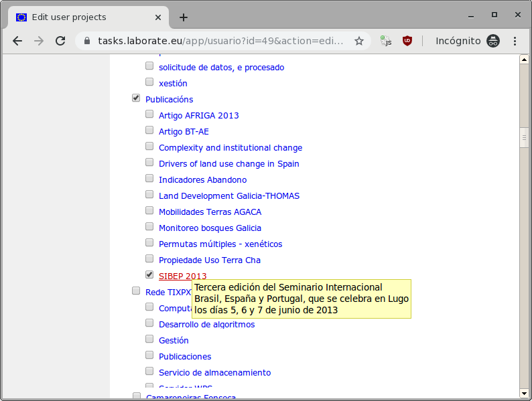Screen dimensions: 532x401
Task: Uncheck the Publicacións checkbox
Action: coord(136,98)
